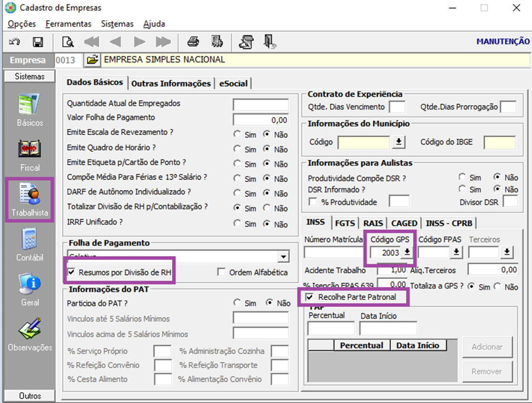Image resolution: width=532 pixels, height=403 pixels.
Task: Open the Código FPAS lookup arrow
Action: coord(456,252)
